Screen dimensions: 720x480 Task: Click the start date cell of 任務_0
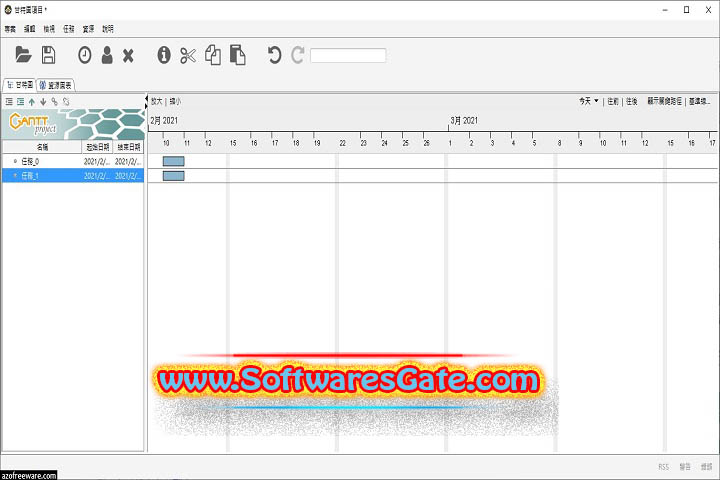[x=97, y=161]
